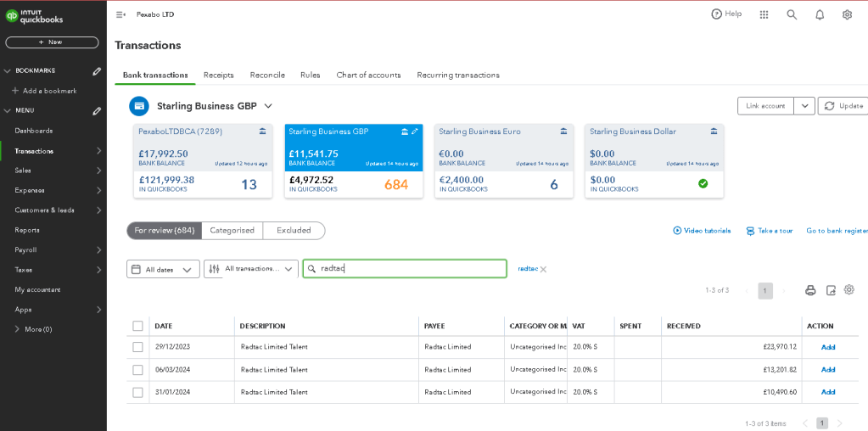
Task: Expand the Transactions submenu arrow
Action: pos(98,150)
